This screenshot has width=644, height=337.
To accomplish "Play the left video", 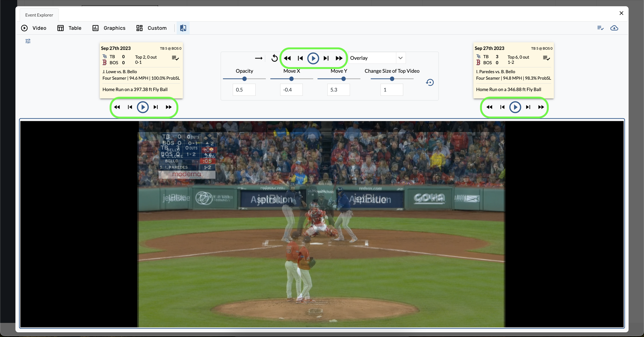I will click(143, 107).
